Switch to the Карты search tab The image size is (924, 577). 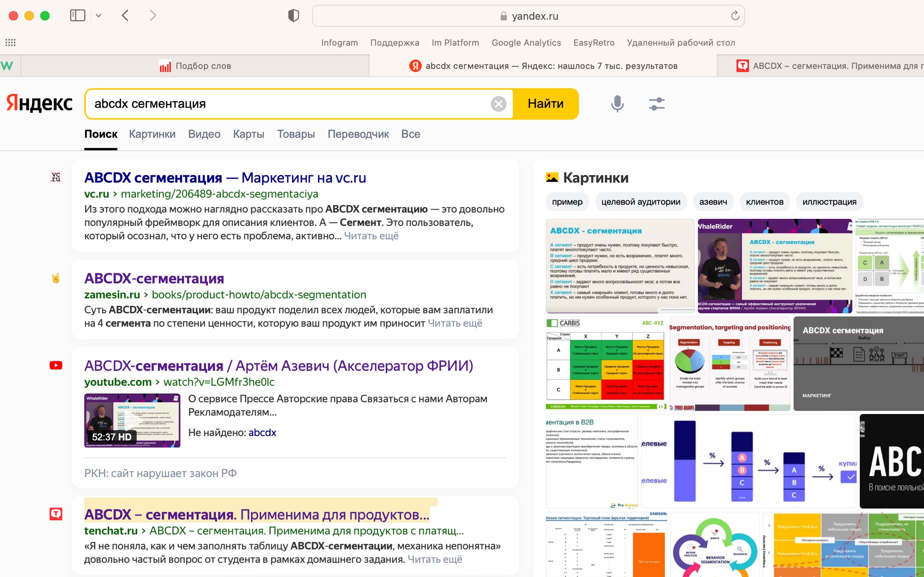tap(249, 134)
